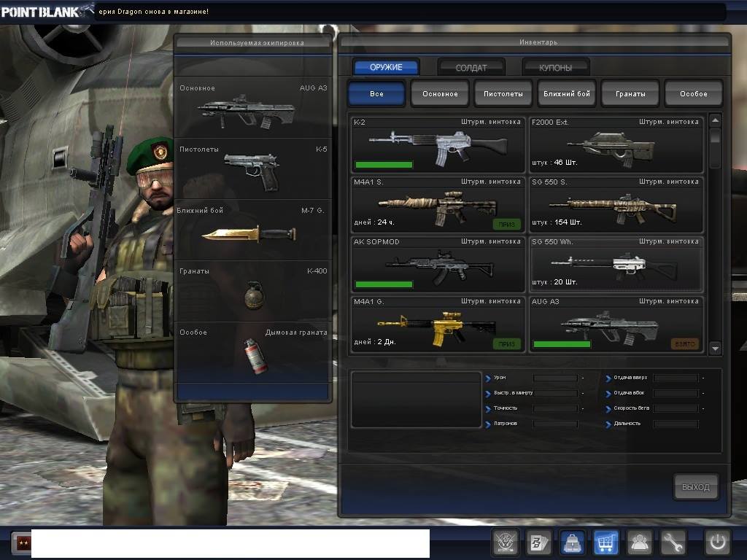The image size is (747, 560).
Task: Open the shop cart icon
Action: click(605, 542)
